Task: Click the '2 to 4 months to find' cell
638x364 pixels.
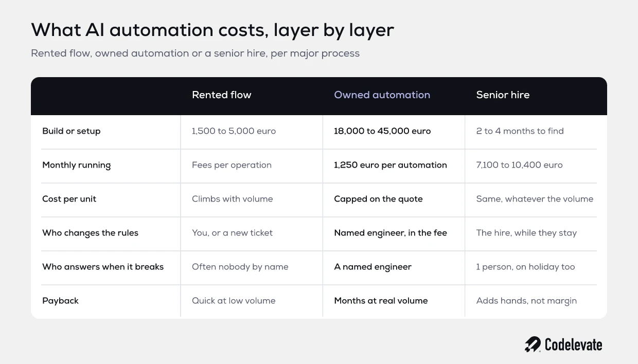Action: [520, 131]
